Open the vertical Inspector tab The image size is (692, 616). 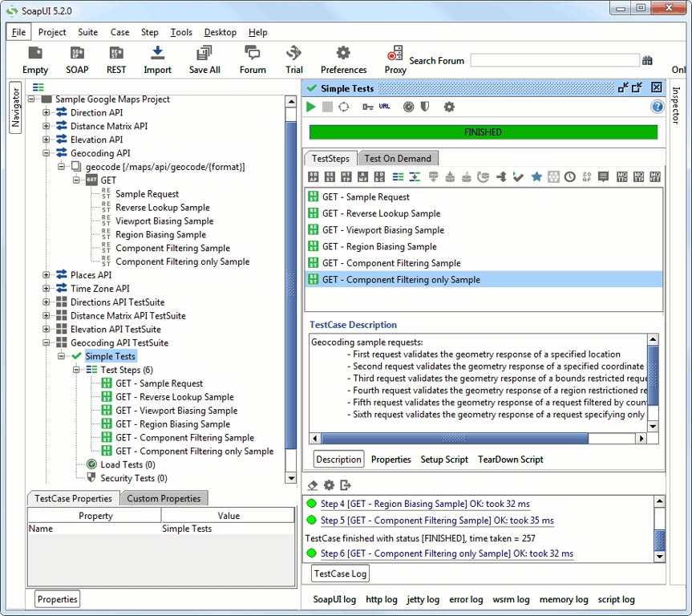tap(676, 105)
